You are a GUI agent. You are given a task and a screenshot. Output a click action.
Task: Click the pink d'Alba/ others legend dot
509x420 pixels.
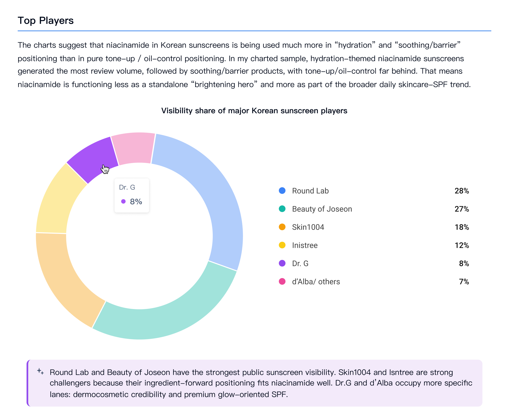pyautogui.click(x=282, y=281)
